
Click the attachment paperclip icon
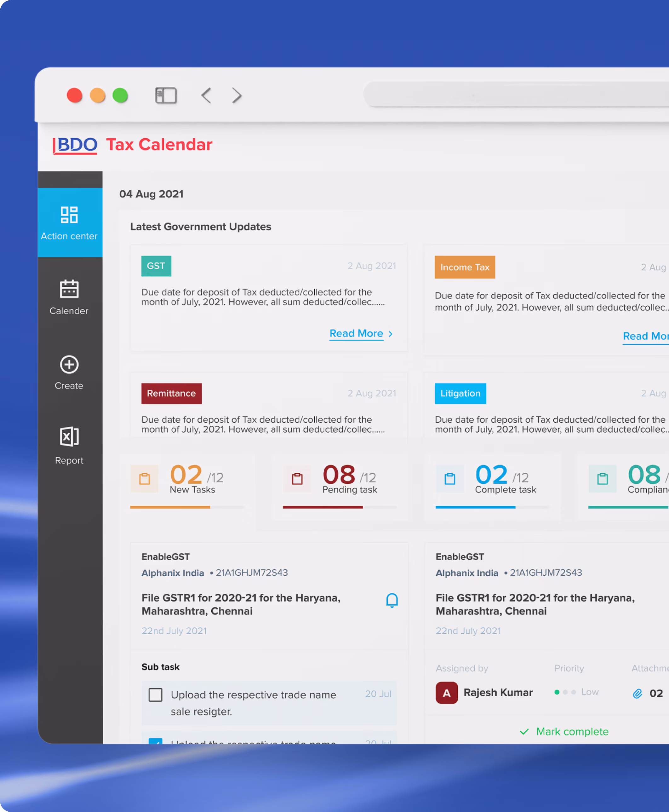638,694
